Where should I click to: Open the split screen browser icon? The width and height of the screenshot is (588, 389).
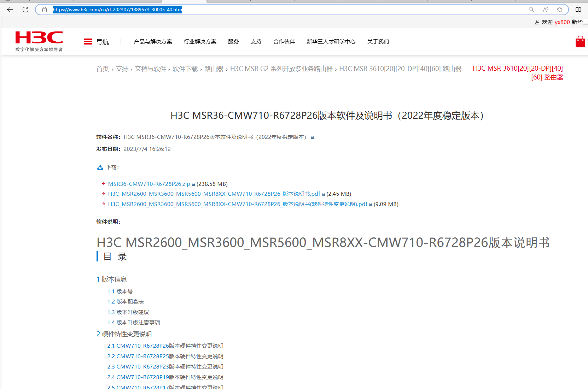tap(578, 10)
